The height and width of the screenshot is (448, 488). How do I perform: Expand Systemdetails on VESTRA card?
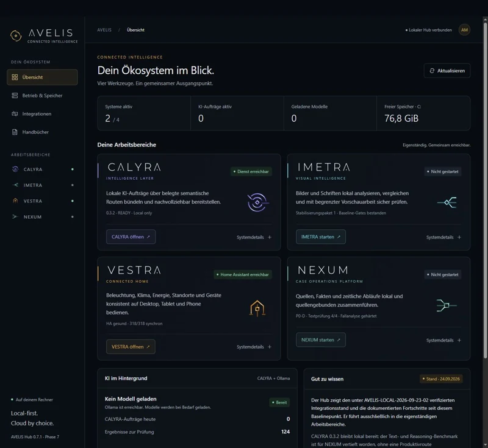pyautogui.click(x=254, y=347)
